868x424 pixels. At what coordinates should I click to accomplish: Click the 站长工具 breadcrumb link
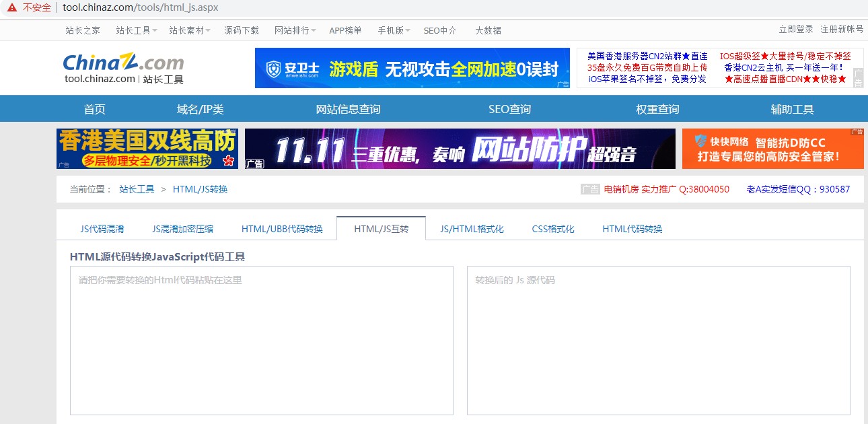point(137,189)
